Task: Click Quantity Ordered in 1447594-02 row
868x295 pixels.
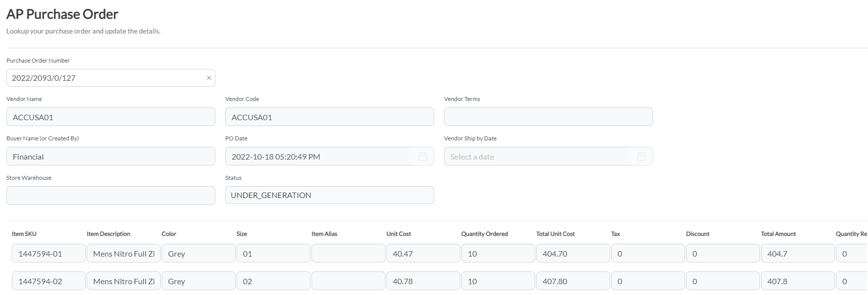Action: 498,281
